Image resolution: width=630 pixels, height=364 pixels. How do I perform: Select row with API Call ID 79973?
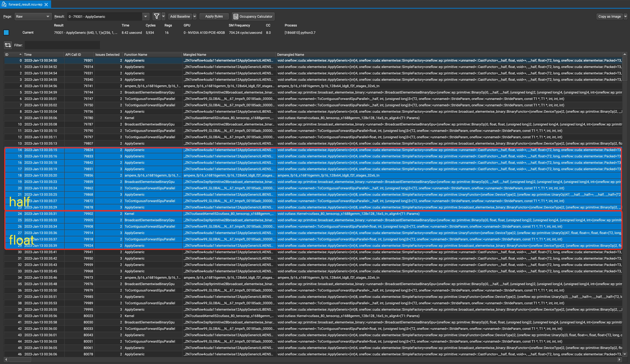click(313, 277)
